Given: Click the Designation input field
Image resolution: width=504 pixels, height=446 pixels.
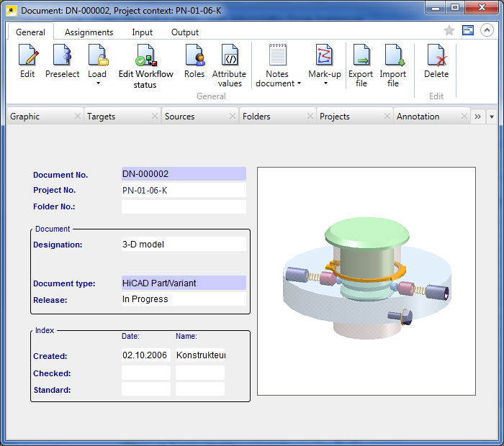Looking at the screenshot, I should coord(184,245).
